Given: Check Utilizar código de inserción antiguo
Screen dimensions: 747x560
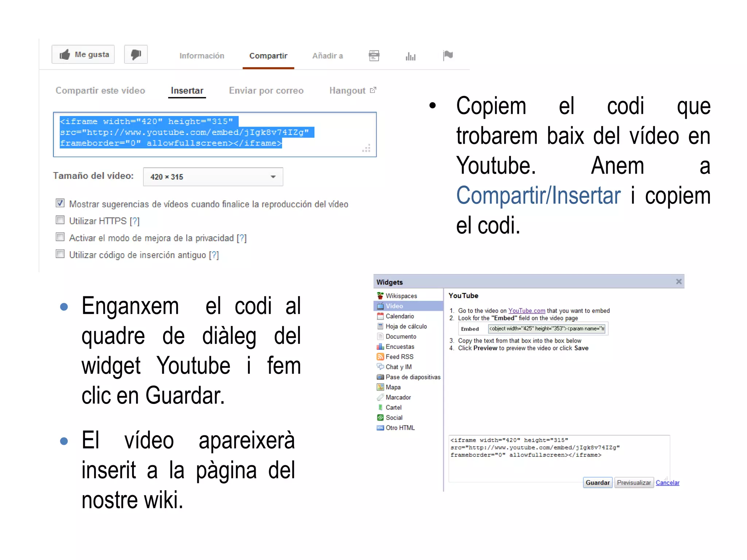Looking at the screenshot, I should 60,254.
